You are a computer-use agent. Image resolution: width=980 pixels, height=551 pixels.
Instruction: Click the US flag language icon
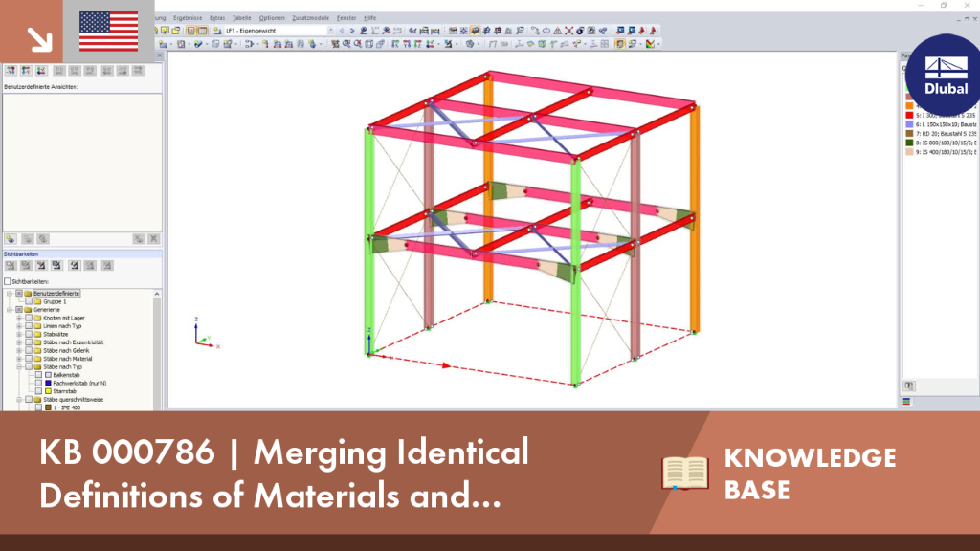109,32
